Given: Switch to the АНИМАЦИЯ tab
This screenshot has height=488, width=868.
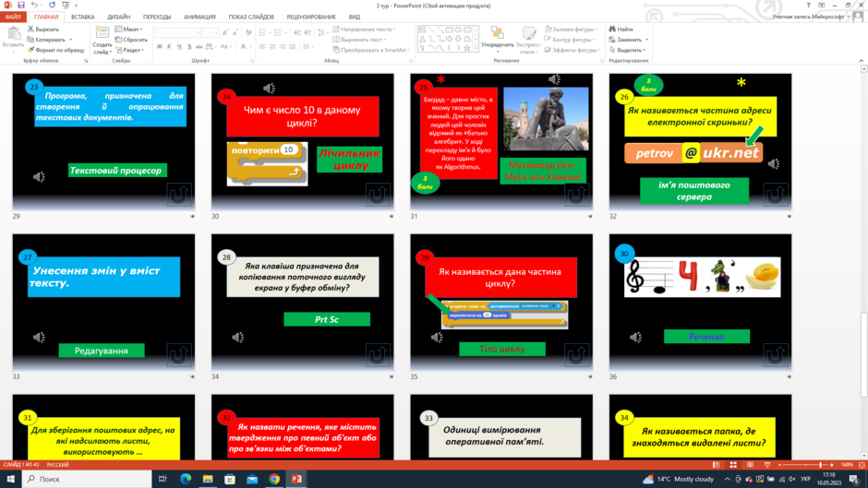Looking at the screenshot, I should (199, 18).
